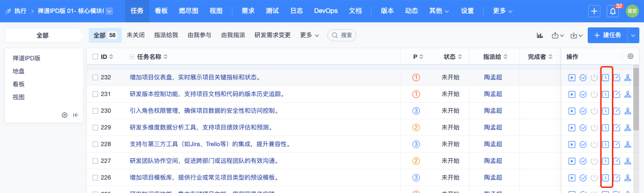
Task: Filter tasks by 未关闭
Action: click(136, 35)
